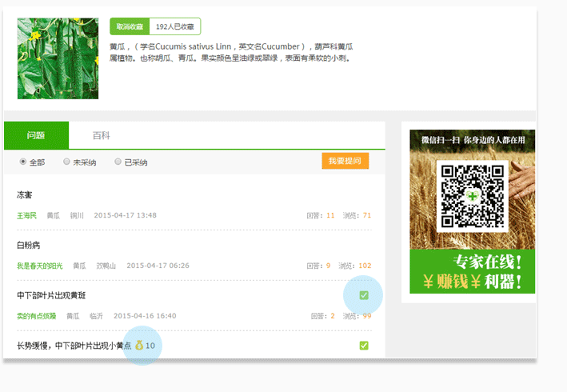Image resolution: width=567 pixels, height=392 pixels.
Task: Open the 白粉病 question
Action: coord(29,245)
